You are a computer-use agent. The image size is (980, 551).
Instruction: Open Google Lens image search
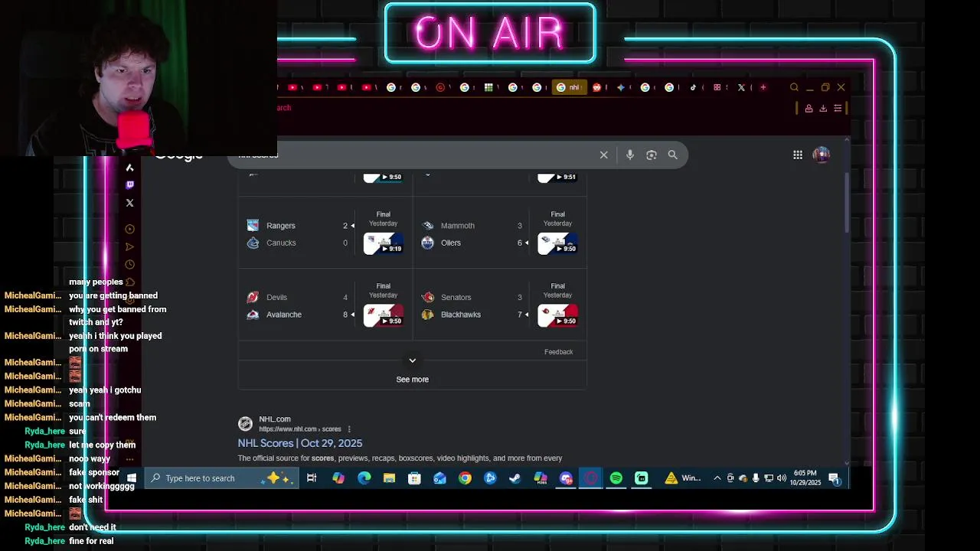click(651, 155)
